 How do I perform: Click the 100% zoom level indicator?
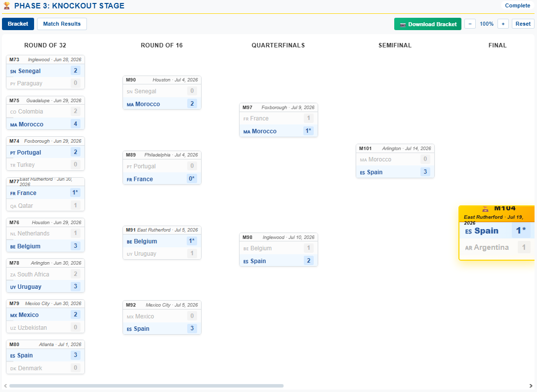[x=487, y=24]
